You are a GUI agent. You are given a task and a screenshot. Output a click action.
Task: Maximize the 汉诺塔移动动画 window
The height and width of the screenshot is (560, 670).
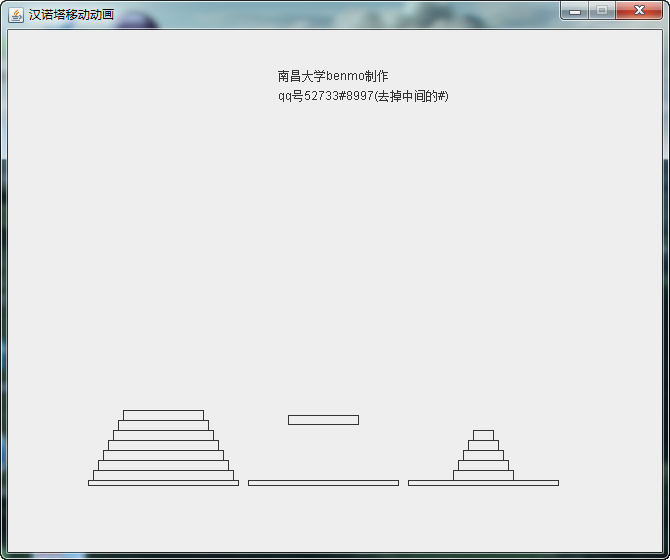tap(601, 11)
